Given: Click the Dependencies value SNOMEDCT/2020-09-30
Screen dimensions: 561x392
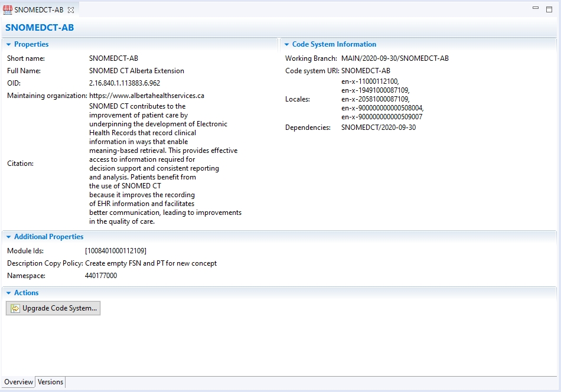Looking at the screenshot, I should 378,128.
